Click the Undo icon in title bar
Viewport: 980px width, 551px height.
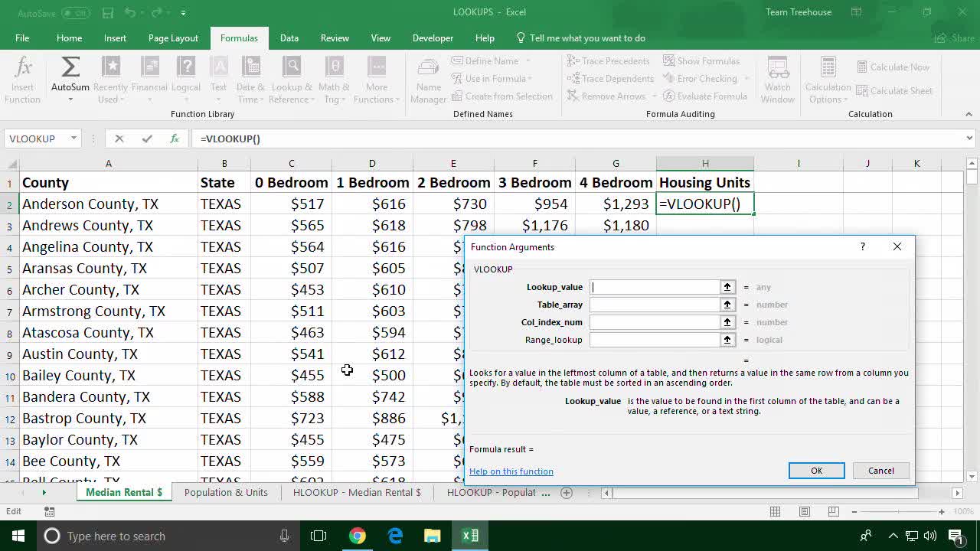click(130, 13)
